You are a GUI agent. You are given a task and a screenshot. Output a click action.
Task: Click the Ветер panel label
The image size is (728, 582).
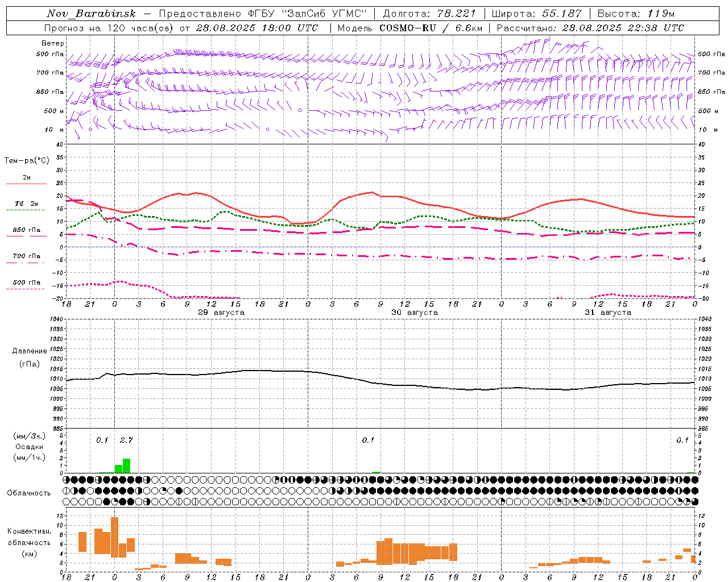click(x=52, y=43)
